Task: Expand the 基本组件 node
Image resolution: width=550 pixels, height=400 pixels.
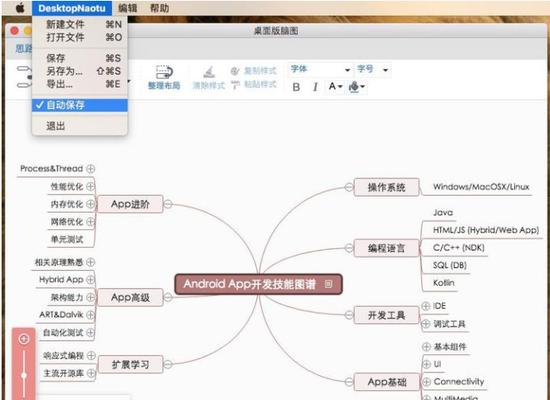Action: tap(427, 347)
